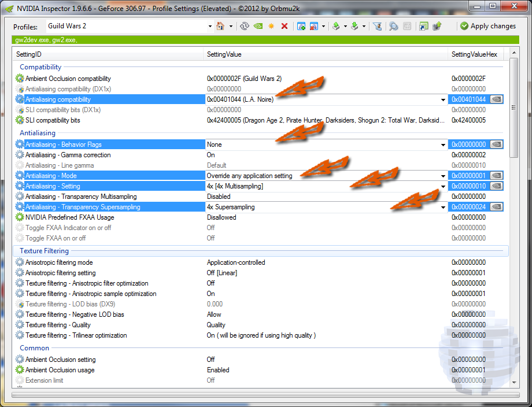Open the Profiles dropdown arrow next to Guild Wars 2
Image resolution: width=532 pixels, height=407 pixels.
tap(210, 26)
